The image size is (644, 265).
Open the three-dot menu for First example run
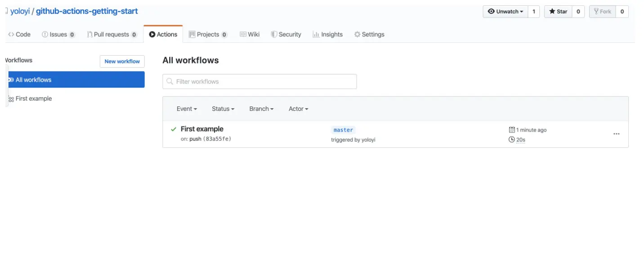[x=616, y=134]
